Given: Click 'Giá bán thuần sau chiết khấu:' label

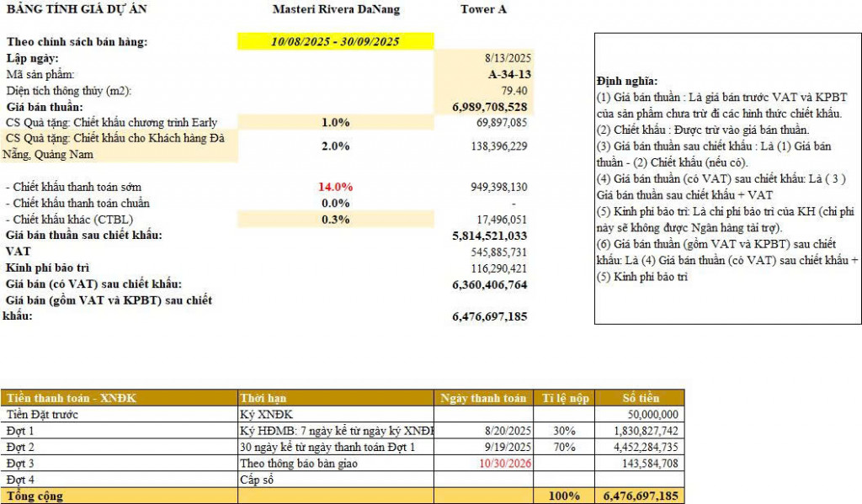Looking at the screenshot, I should tap(84, 236).
